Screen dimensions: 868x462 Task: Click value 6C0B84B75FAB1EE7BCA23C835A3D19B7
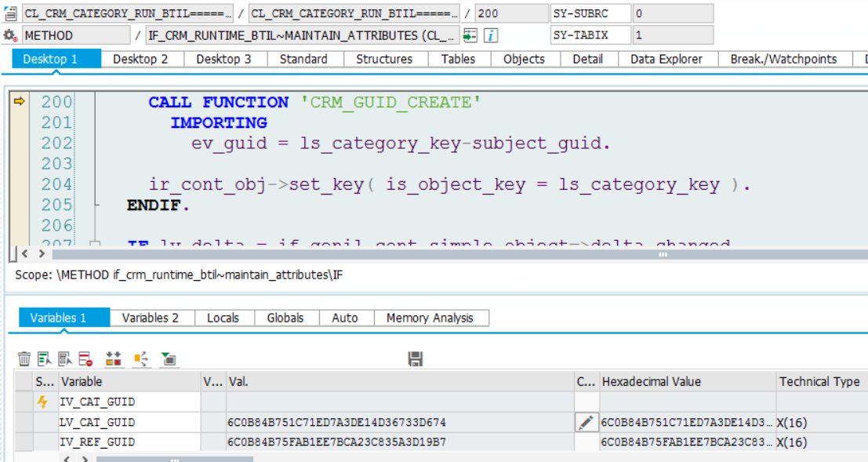pyautogui.click(x=336, y=442)
